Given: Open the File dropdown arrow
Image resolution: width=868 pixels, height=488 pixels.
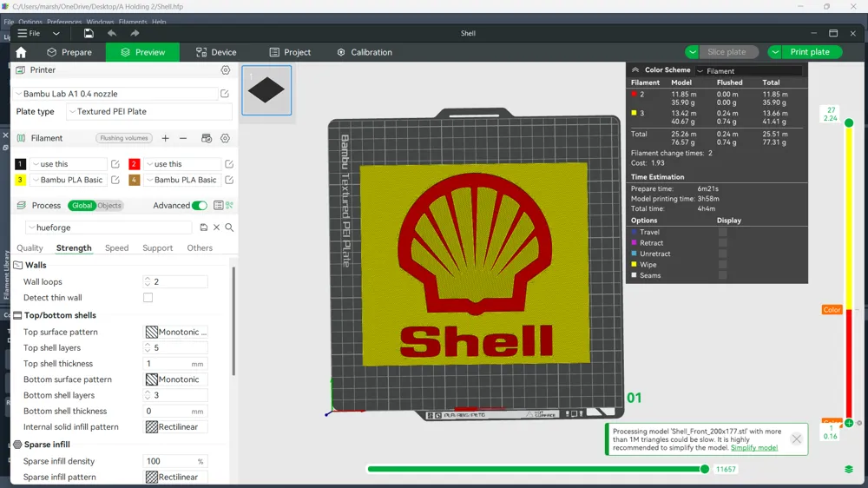Looking at the screenshot, I should coord(56,33).
